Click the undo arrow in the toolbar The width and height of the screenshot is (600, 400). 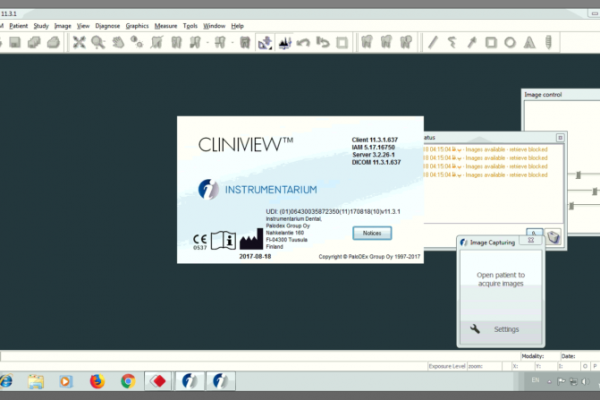pyautogui.click(x=304, y=42)
